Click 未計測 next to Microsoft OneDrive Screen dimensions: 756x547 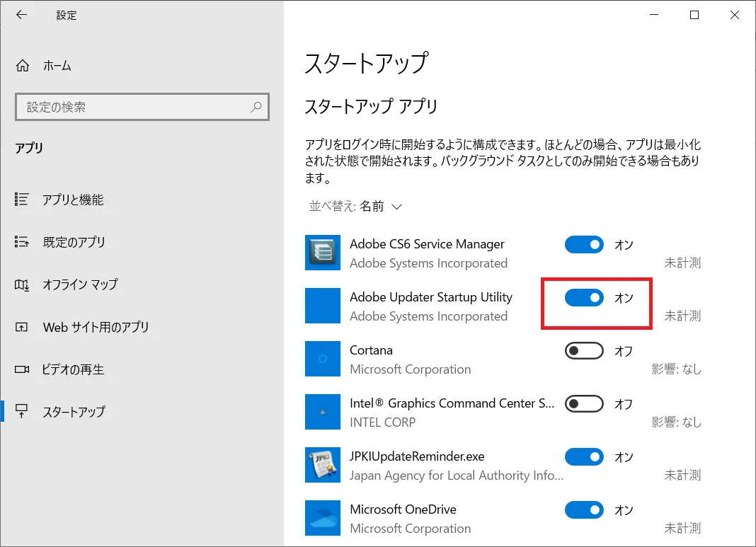(682, 528)
